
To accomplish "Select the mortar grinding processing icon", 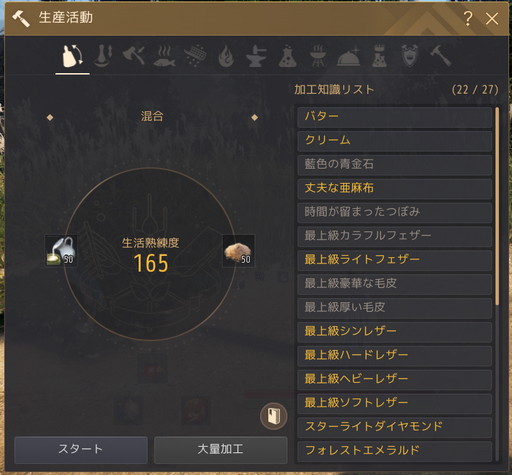I will click(x=103, y=56).
